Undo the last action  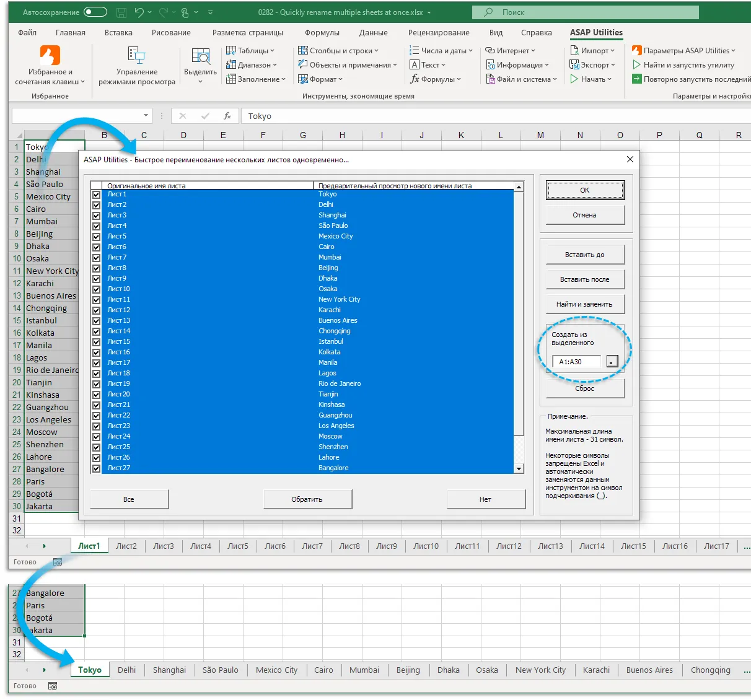[139, 12]
